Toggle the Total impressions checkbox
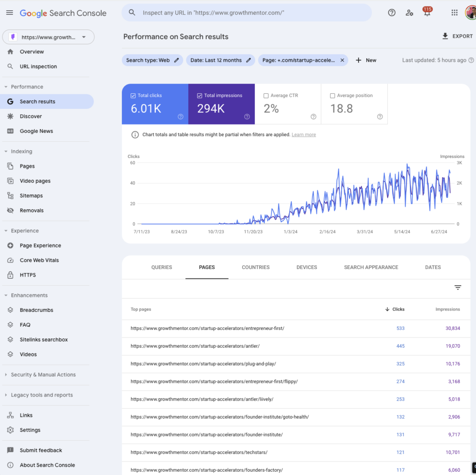Image resolution: width=476 pixels, height=475 pixels. [x=199, y=96]
